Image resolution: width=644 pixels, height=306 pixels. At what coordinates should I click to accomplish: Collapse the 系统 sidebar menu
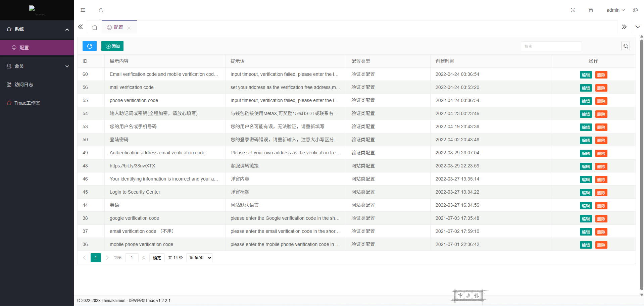[x=37, y=29]
